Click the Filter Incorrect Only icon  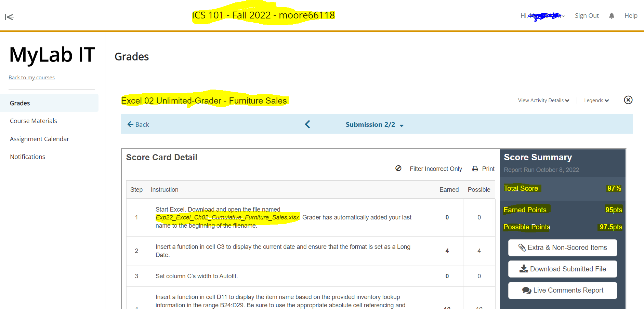tap(398, 168)
